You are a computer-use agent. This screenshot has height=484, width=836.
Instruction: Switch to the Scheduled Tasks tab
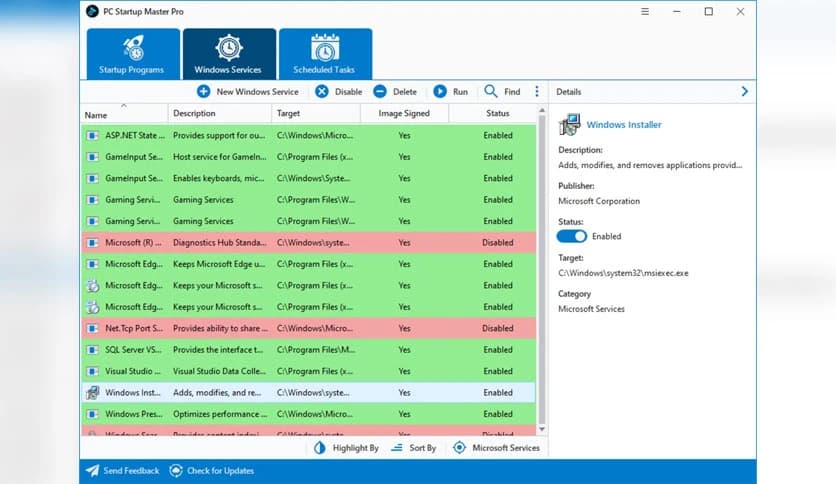325,53
